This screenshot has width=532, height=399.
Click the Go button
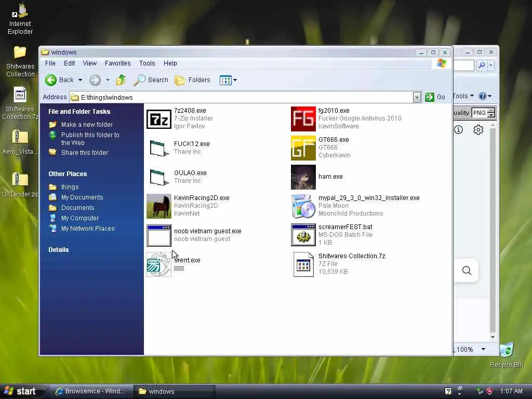pos(435,97)
